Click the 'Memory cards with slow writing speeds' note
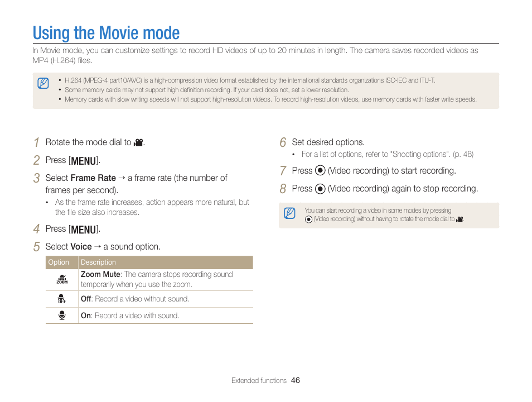The height and width of the screenshot is (402, 532). point(271,99)
